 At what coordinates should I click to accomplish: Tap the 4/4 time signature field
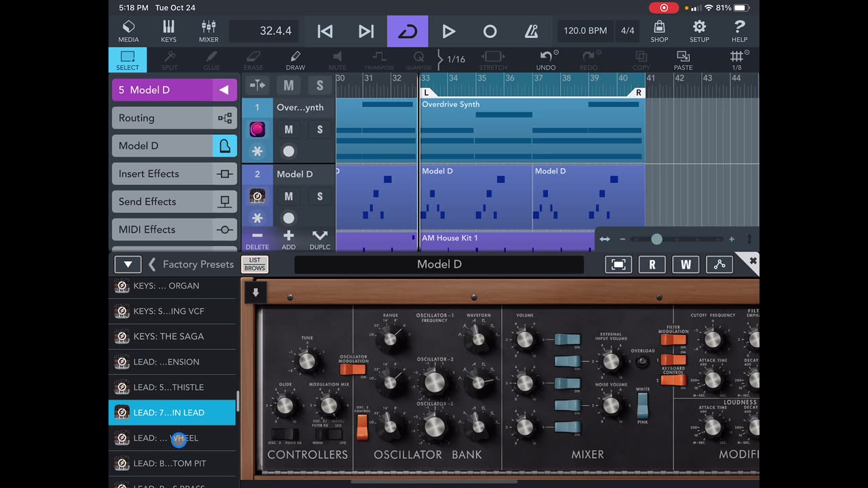click(628, 31)
